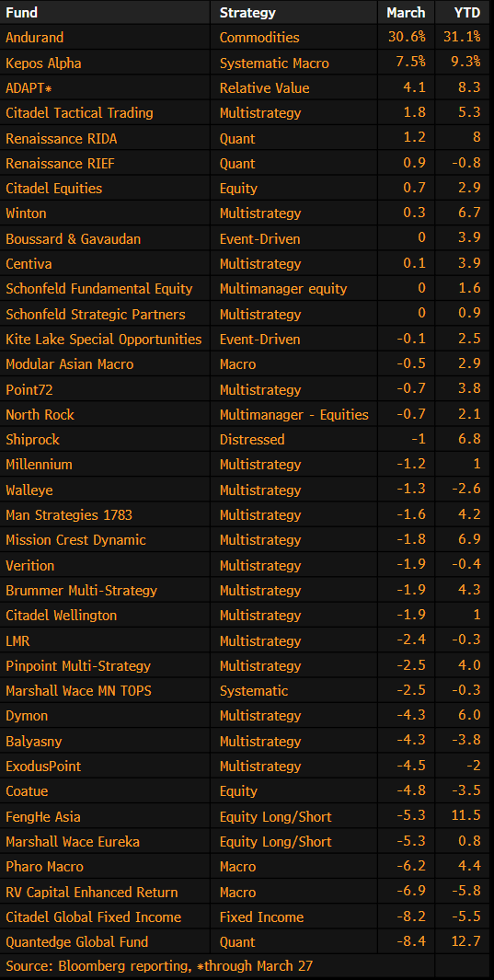Select Citadel Tactical Trading fund name
This screenshot has width=494, height=980.
(x=79, y=113)
